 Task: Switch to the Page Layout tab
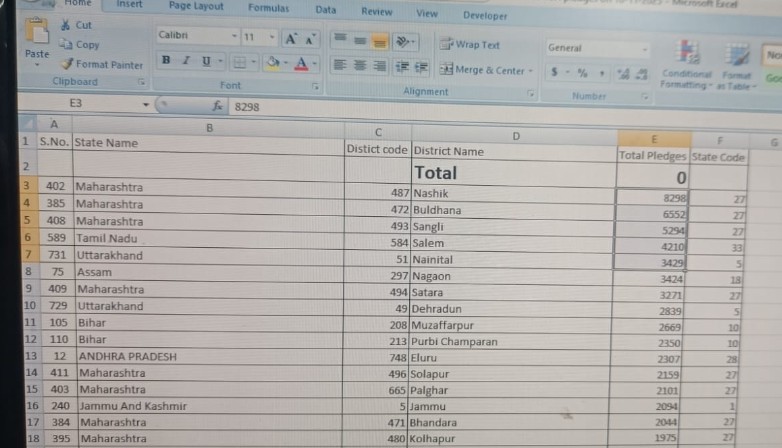click(196, 6)
